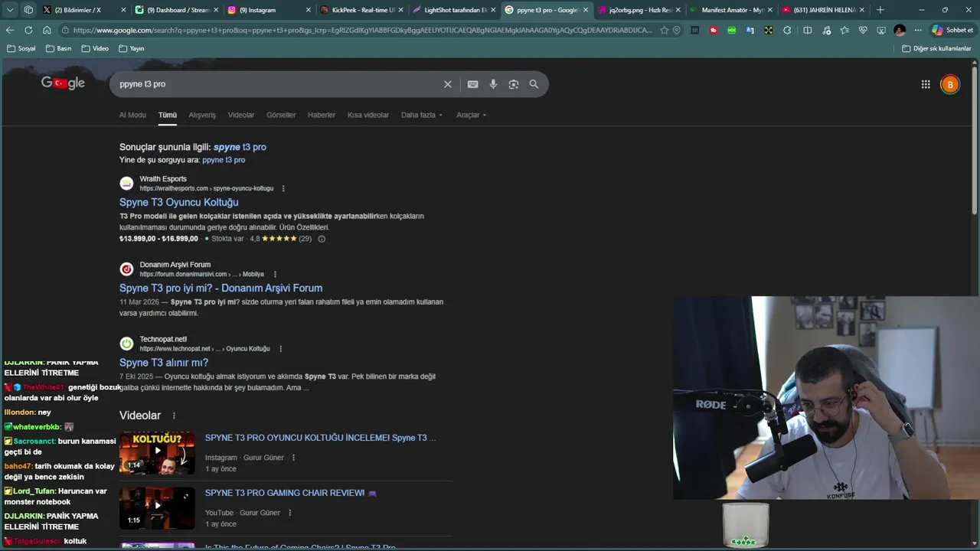Select the Kısa videolar tab
The image size is (980, 551).
tap(368, 115)
